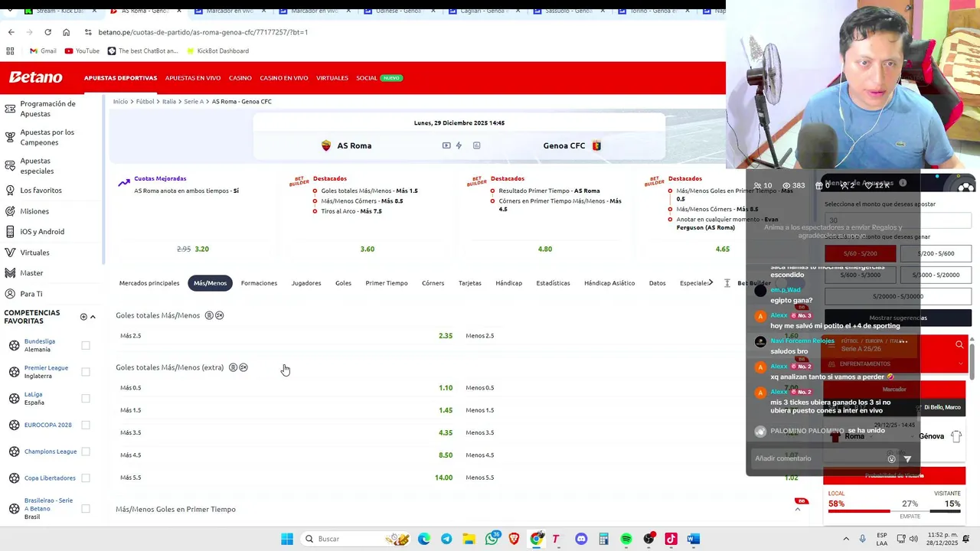Select the Formaciones tab
980x551 pixels.
point(259,283)
